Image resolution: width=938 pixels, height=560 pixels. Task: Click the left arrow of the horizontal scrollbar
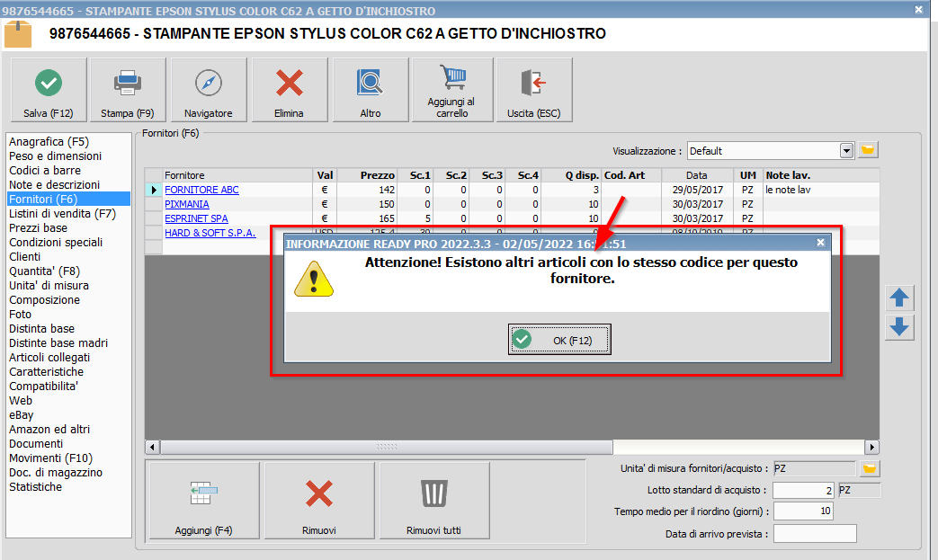[x=153, y=447]
